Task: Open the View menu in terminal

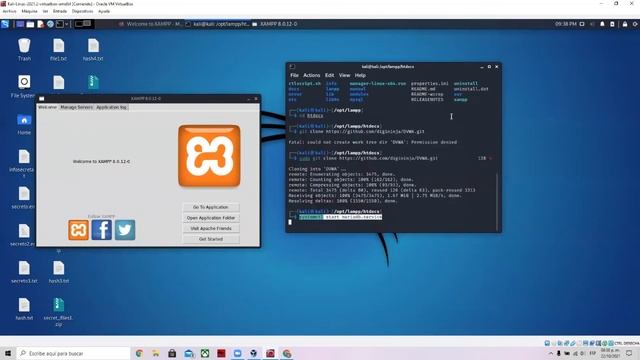Action: pyautogui.click(x=344, y=76)
